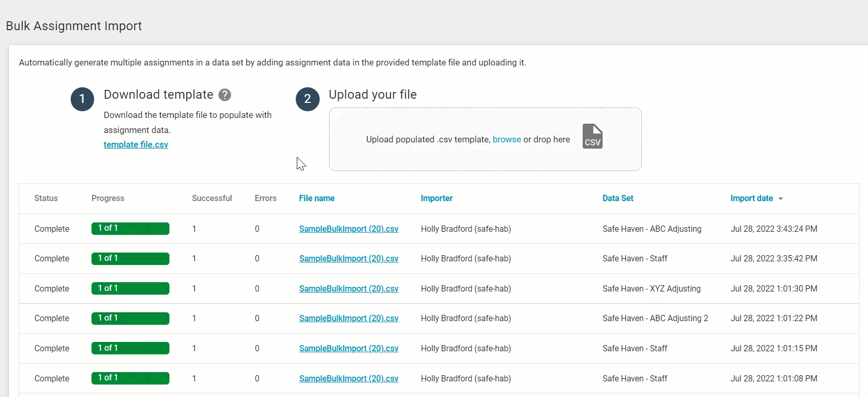Download the template file.csv link
Viewport: 868px width, 397px height.
tap(136, 144)
